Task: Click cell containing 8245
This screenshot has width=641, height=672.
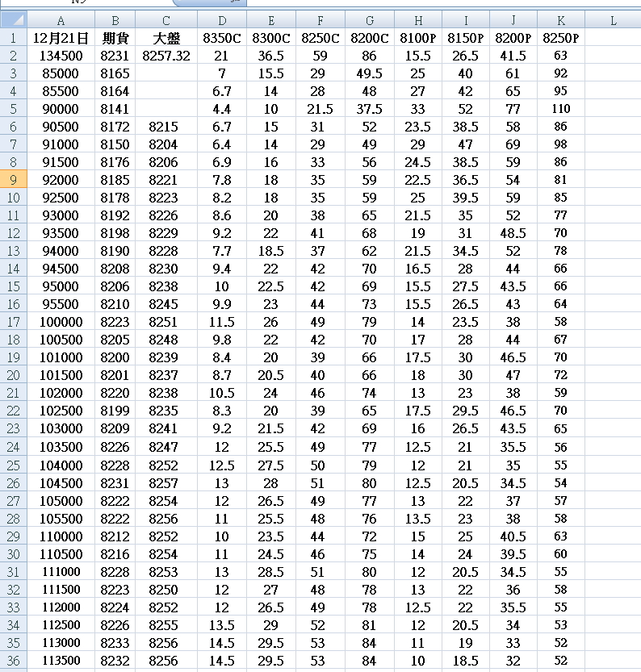Action: click(166, 304)
